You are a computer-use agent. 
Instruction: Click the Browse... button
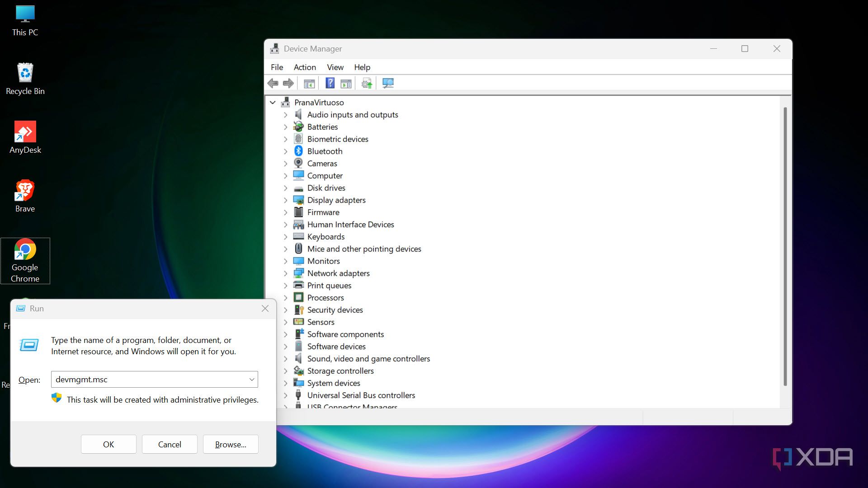(231, 444)
